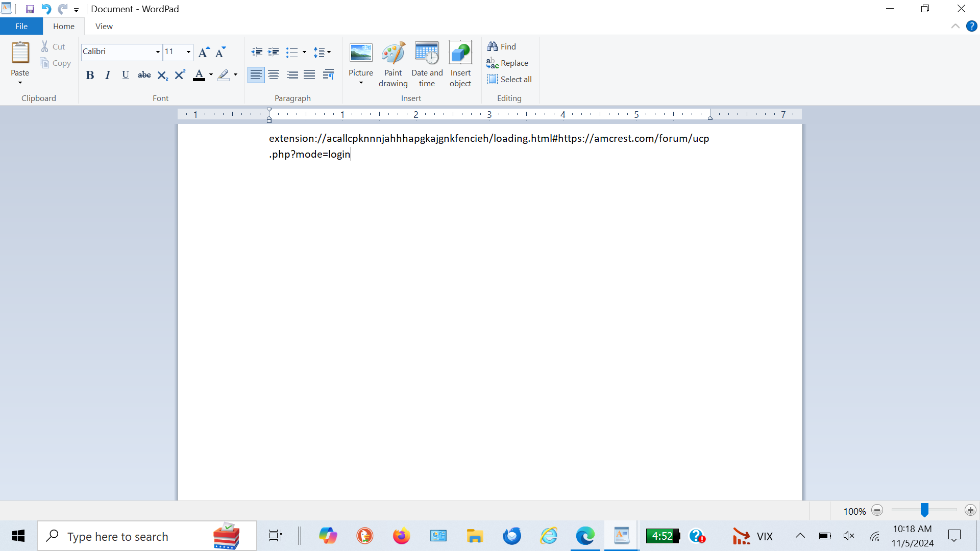Screen dimensions: 980x551
Task: Click the Undo arrow in title bar
Action: coord(46,9)
